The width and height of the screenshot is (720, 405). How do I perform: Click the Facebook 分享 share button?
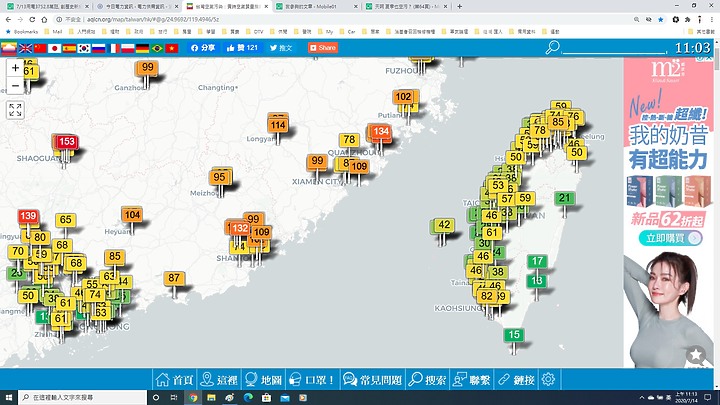coord(202,47)
